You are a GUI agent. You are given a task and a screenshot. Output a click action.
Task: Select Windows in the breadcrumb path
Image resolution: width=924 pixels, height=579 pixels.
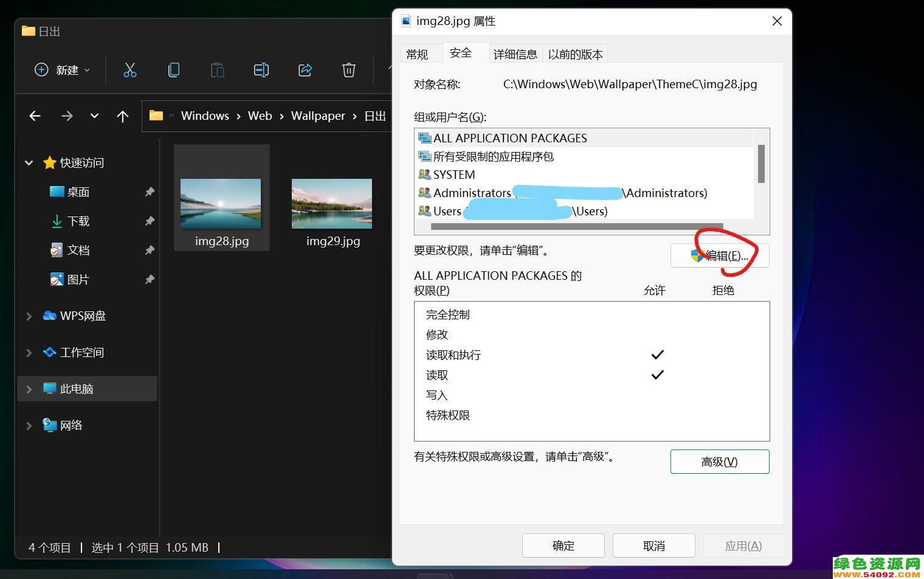pyautogui.click(x=205, y=116)
